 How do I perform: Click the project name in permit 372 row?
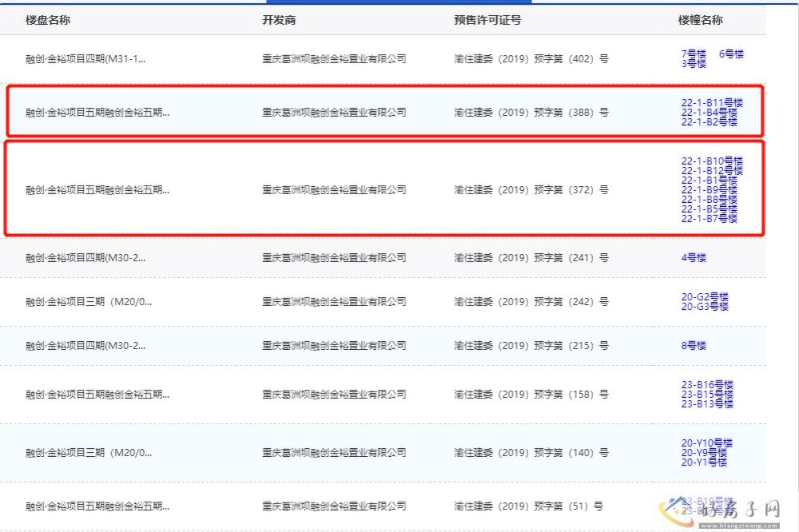[97, 190]
